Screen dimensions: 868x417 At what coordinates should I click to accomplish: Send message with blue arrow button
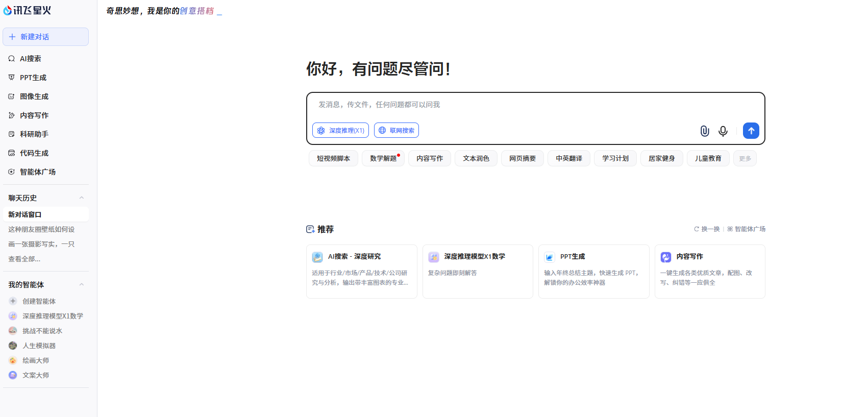pyautogui.click(x=751, y=131)
